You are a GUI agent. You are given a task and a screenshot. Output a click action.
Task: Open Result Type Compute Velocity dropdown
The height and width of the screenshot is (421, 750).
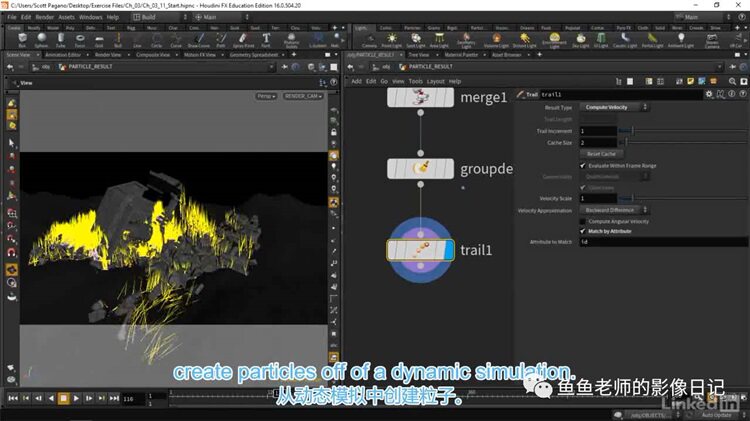(615, 107)
